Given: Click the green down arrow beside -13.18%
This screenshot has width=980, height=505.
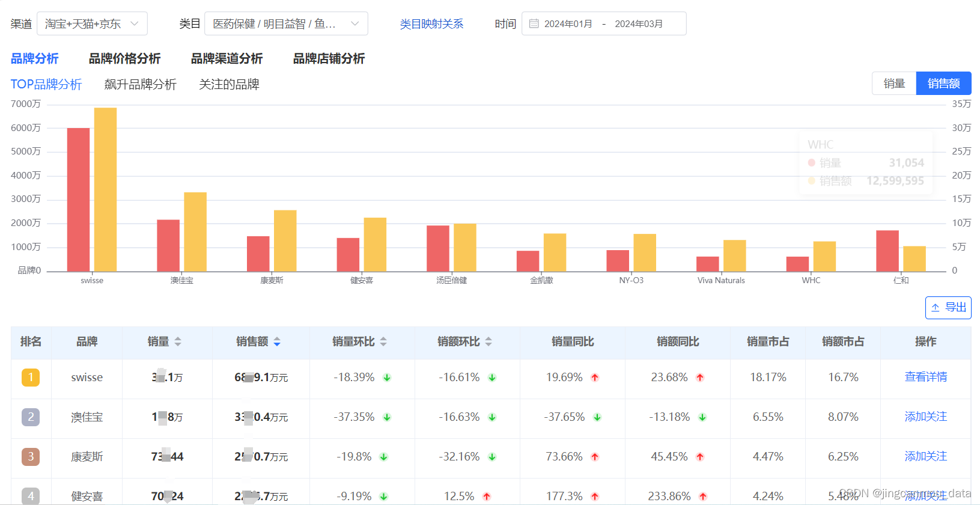Looking at the screenshot, I should pyautogui.click(x=702, y=417).
